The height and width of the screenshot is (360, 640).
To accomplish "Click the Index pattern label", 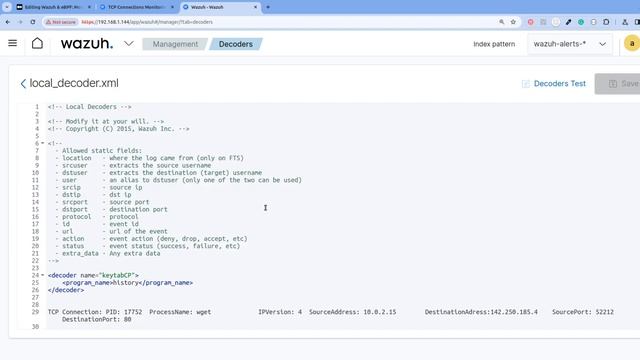I will coord(494,44).
